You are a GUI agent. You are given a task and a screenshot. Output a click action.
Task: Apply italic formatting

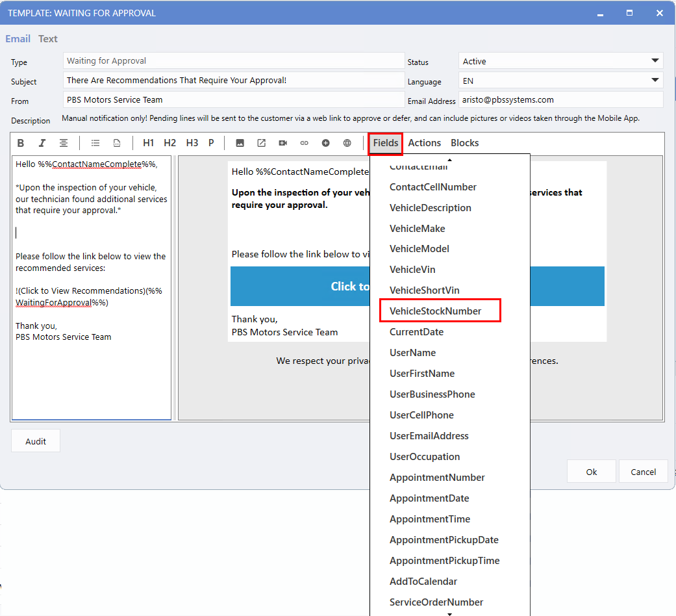[42, 143]
